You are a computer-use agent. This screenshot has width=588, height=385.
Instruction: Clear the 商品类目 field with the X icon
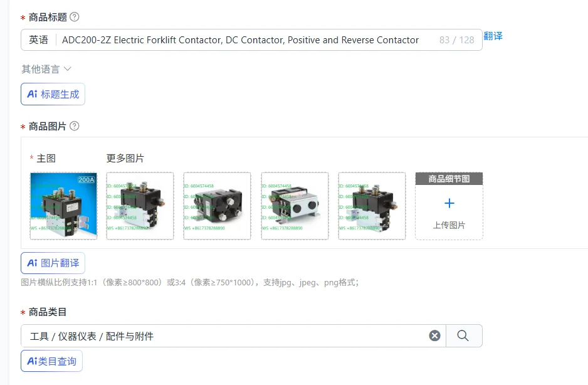coord(434,335)
